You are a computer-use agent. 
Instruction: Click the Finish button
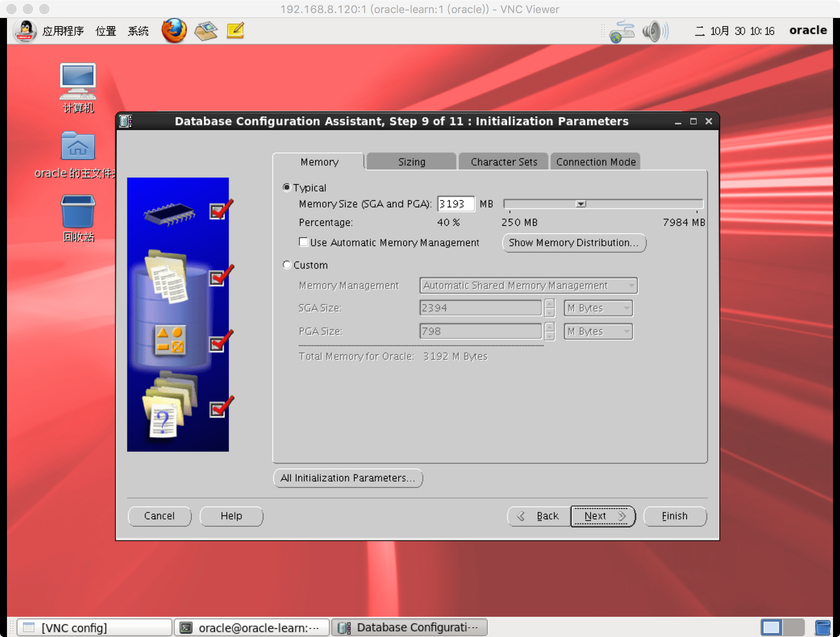click(x=675, y=516)
